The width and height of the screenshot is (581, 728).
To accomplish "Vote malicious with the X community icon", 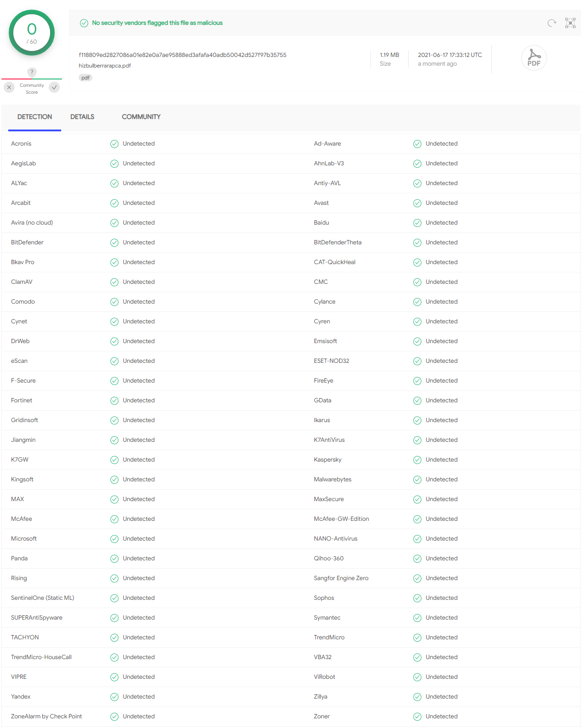I will [x=9, y=87].
